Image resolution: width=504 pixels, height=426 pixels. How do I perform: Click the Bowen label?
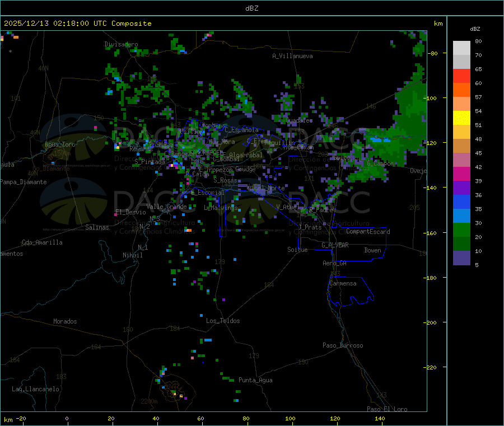tap(372, 250)
